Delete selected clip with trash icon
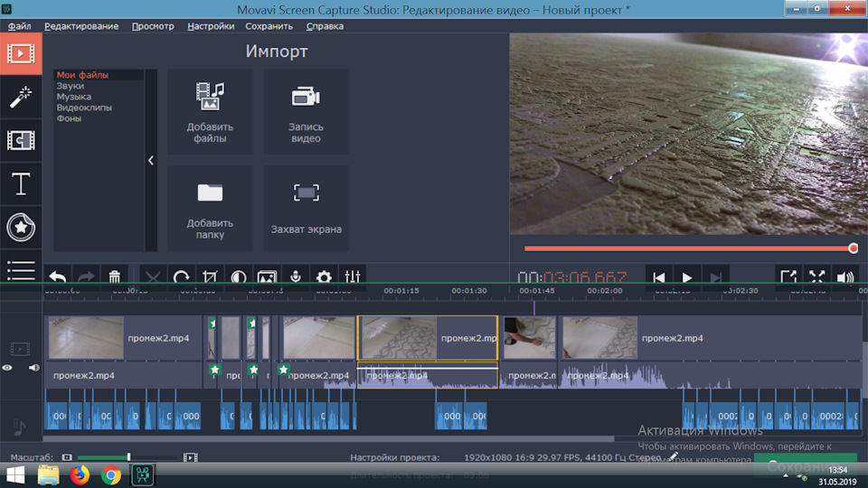868x488 pixels. point(115,277)
